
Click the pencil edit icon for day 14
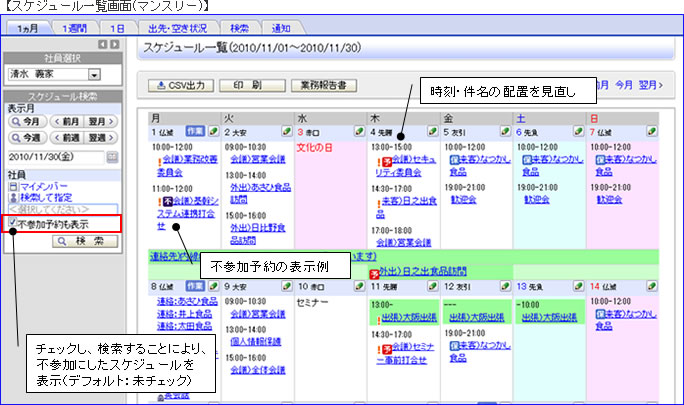pyautogui.click(x=652, y=286)
